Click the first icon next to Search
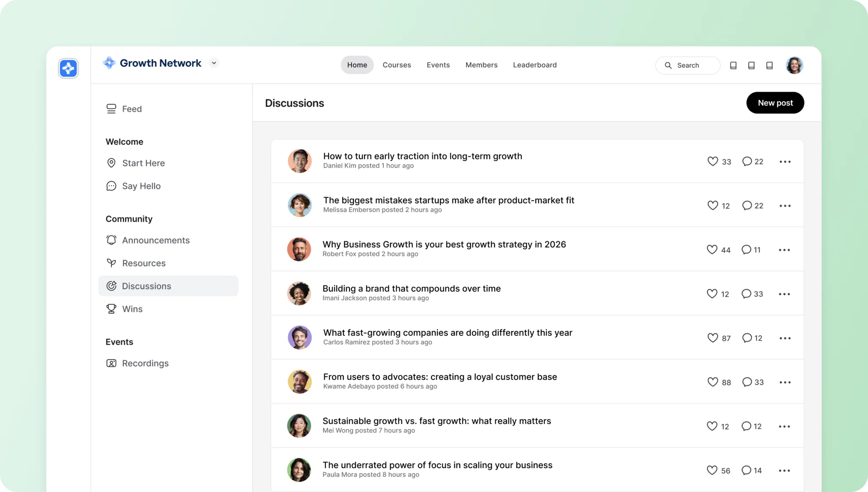Viewport: 868px width, 492px height. click(x=733, y=65)
